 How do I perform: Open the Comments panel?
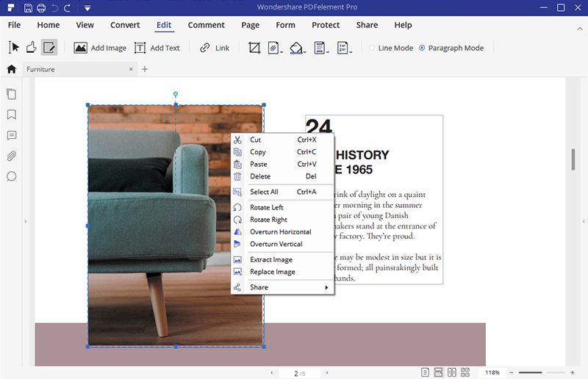pyautogui.click(x=12, y=135)
